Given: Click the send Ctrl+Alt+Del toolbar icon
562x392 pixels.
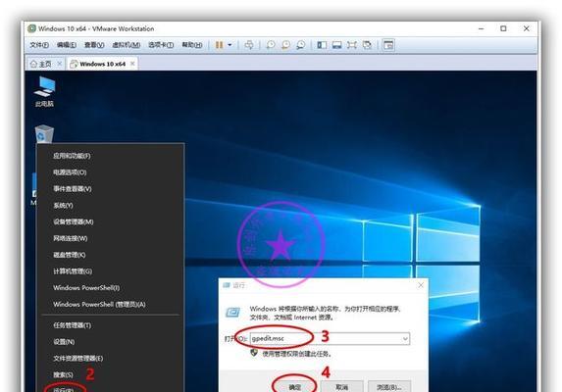Looking at the screenshot, I should point(249,45).
